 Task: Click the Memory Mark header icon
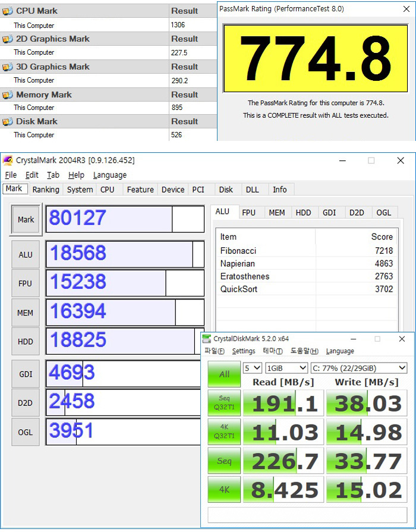pos(8,95)
